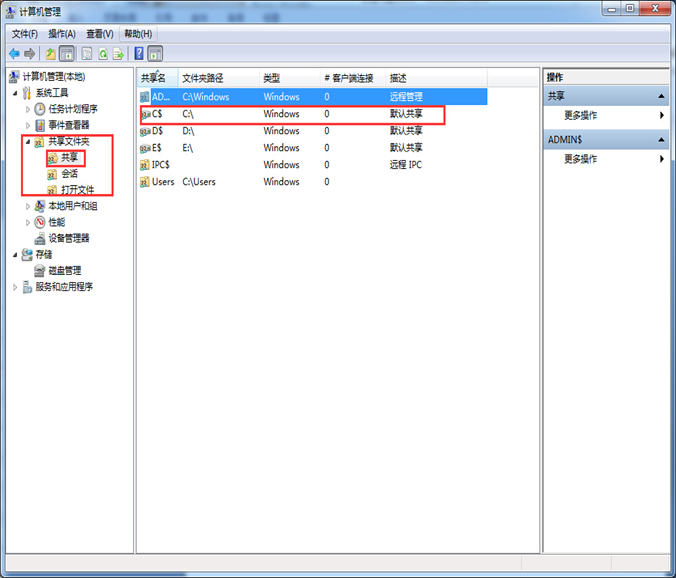Viewport: 676px width, 578px height.
Task: Click the Up one level folder icon
Action: click(x=50, y=54)
